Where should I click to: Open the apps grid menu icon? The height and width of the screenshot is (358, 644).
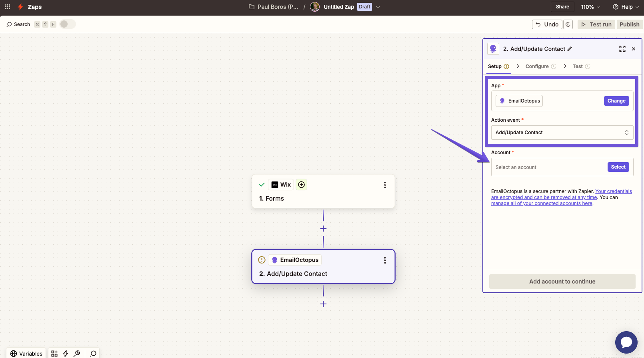pyautogui.click(x=8, y=7)
